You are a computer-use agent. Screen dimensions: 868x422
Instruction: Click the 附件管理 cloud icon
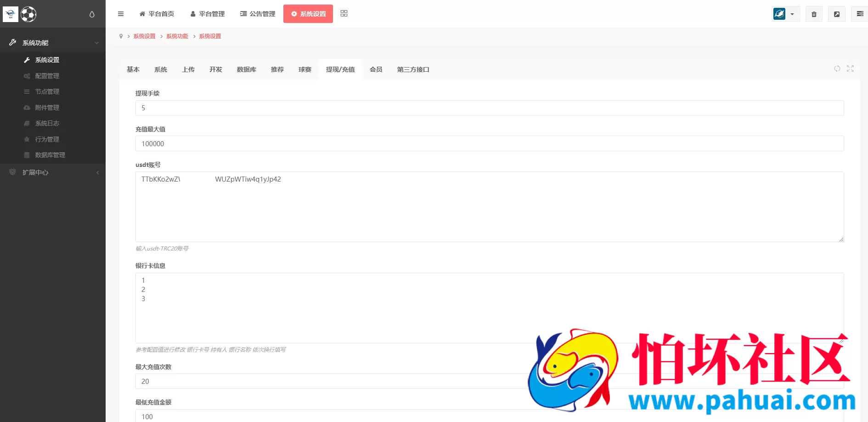27,108
